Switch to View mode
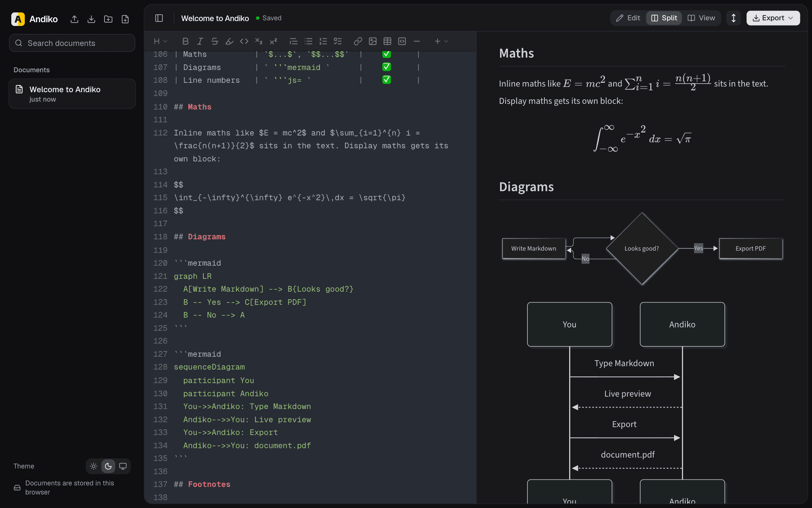812x508 pixels. [x=701, y=18]
